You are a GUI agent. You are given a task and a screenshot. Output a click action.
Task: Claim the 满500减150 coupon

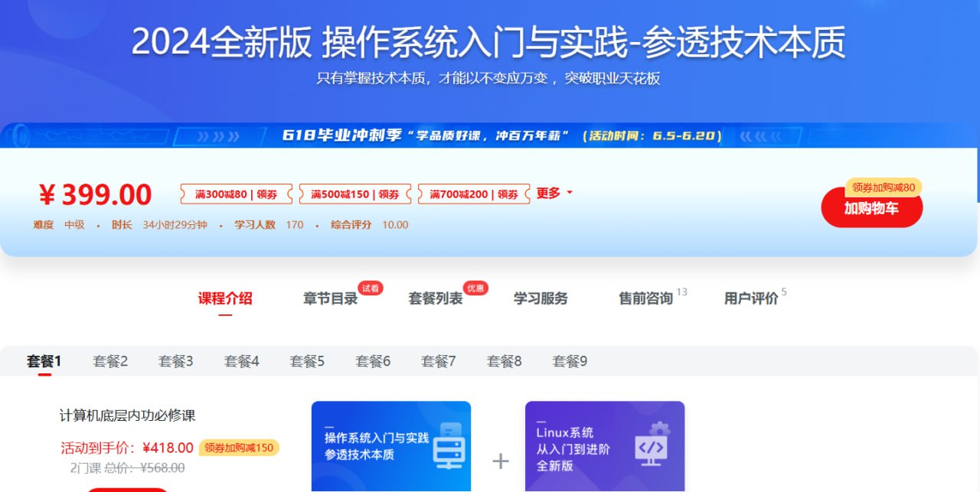click(x=355, y=194)
